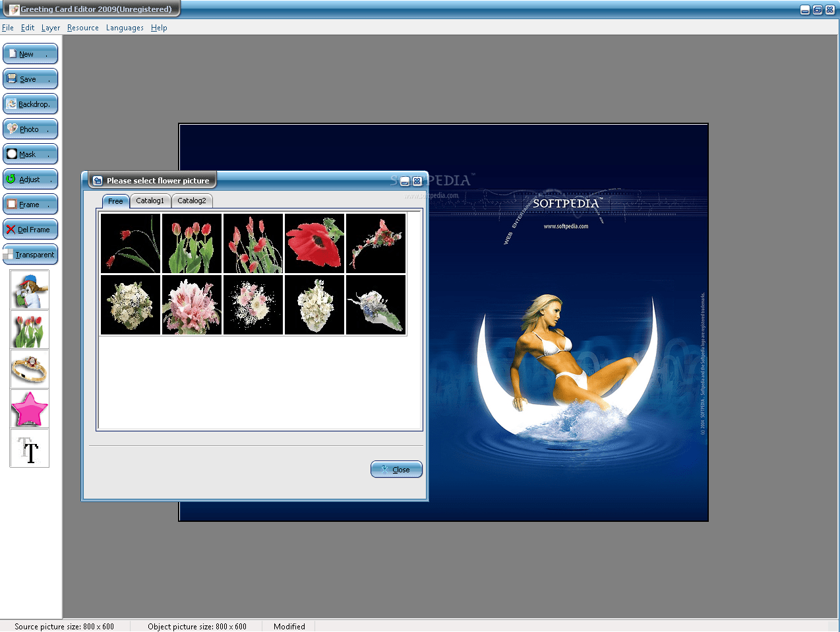Viewport: 840px width, 632px height.
Task: Select the Photo tool
Action: pyautogui.click(x=30, y=129)
